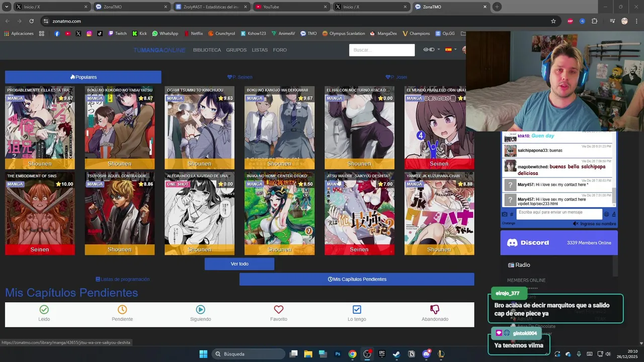Image resolution: width=644 pixels, height=362 pixels.
Task: Select the P. Josei tab
Action: (396, 77)
